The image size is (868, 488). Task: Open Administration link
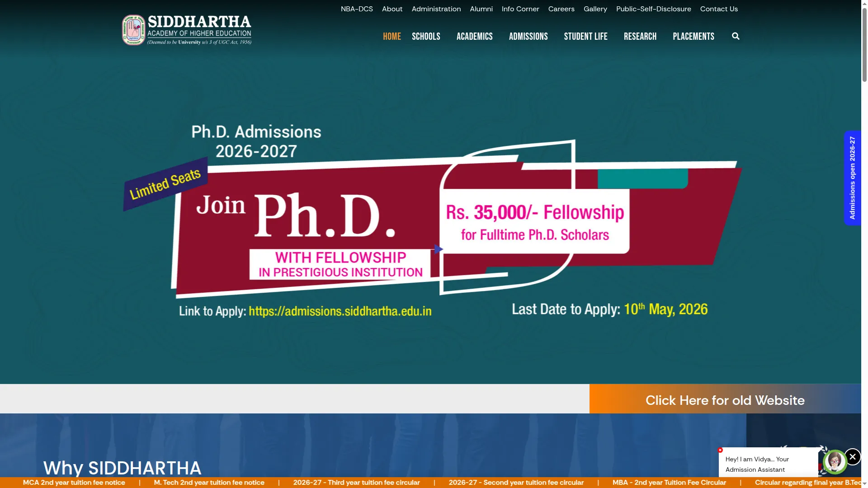(436, 9)
